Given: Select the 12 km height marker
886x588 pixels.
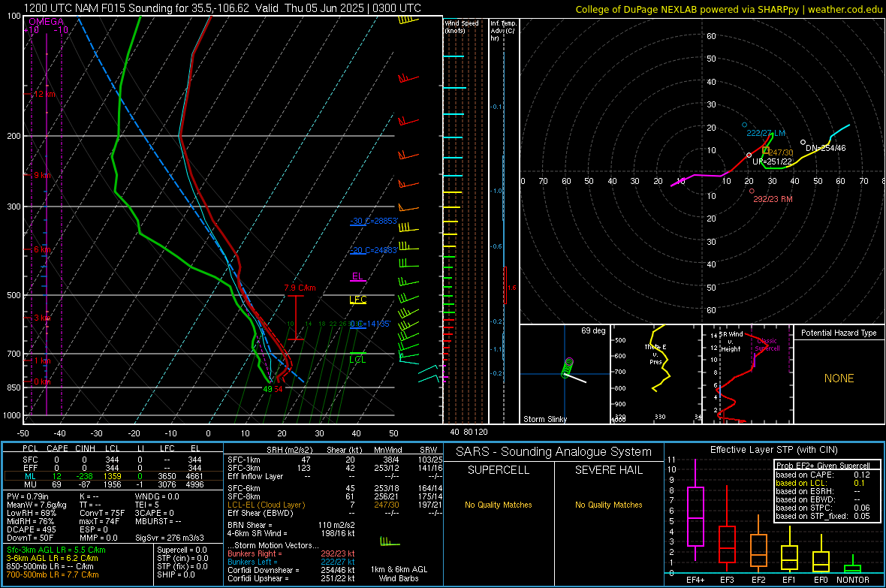Looking at the screenshot, I should [x=44, y=94].
